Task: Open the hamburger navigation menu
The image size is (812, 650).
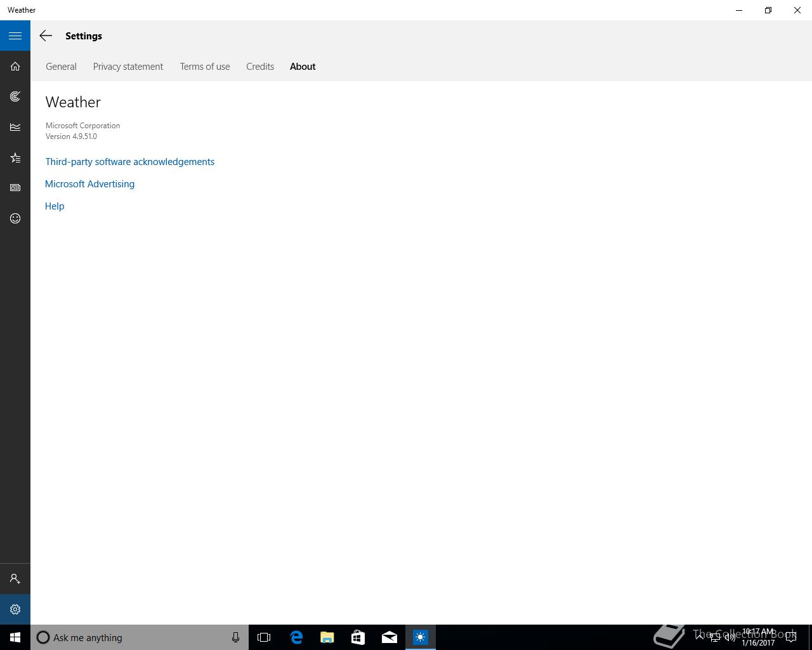Action: [x=15, y=36]
